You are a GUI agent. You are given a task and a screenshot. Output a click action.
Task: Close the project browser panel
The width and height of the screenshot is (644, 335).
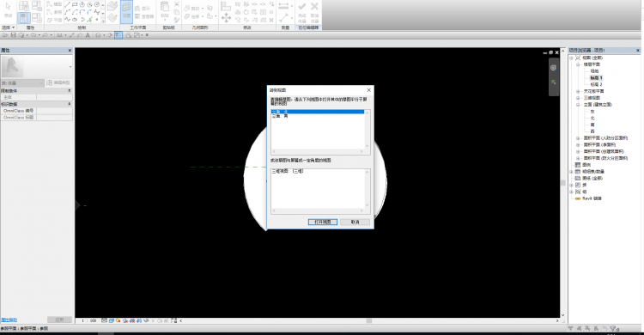click(638, 50)
